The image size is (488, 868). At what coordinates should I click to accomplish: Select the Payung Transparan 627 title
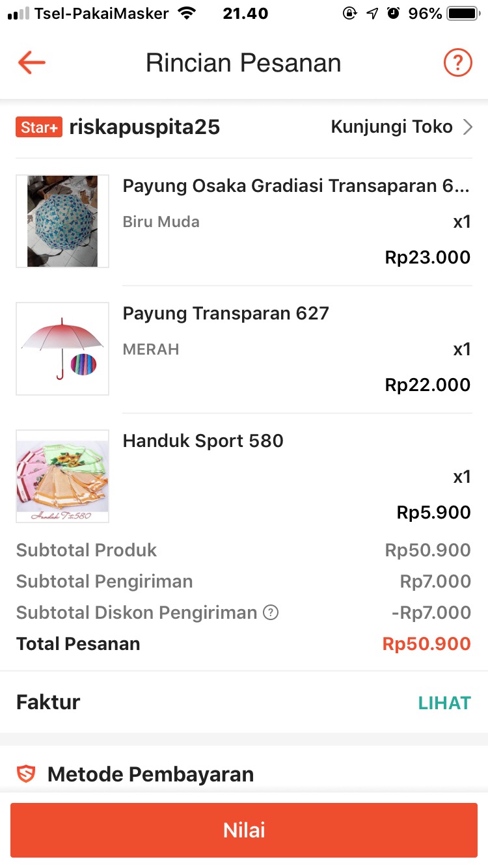point(226,314)
